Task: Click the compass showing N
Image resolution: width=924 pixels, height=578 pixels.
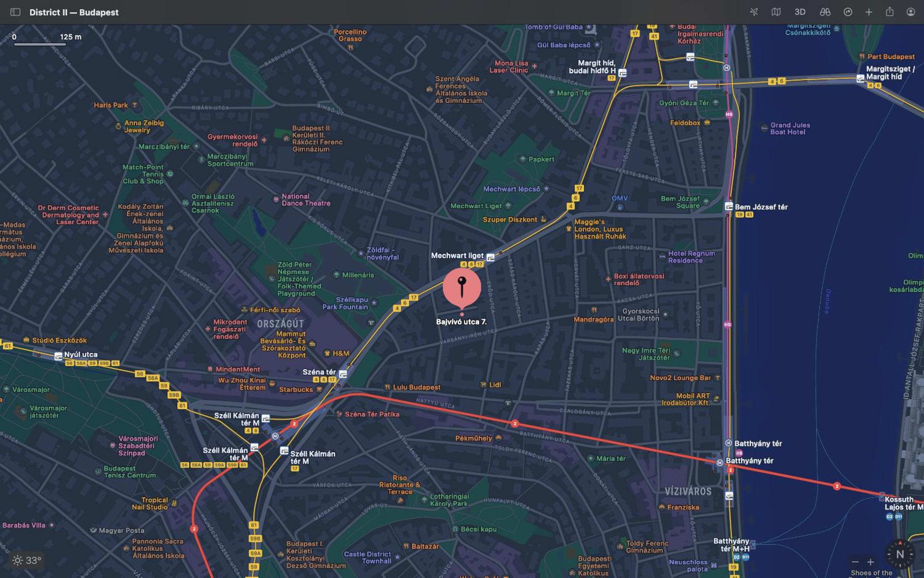Action: (x=900, y=554)
